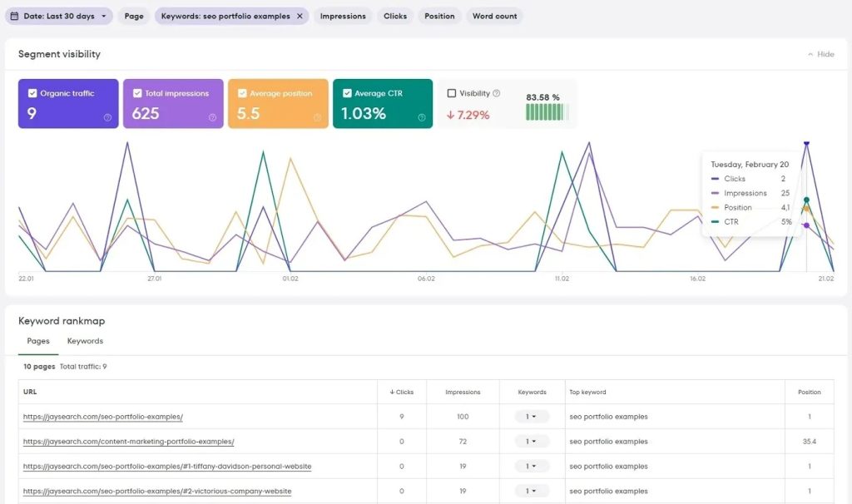This screenshot has height=504, width=852.
Task: Uncheck the Organic traffic checkbox
Action: pyautogui.click(x=32, y=93)
